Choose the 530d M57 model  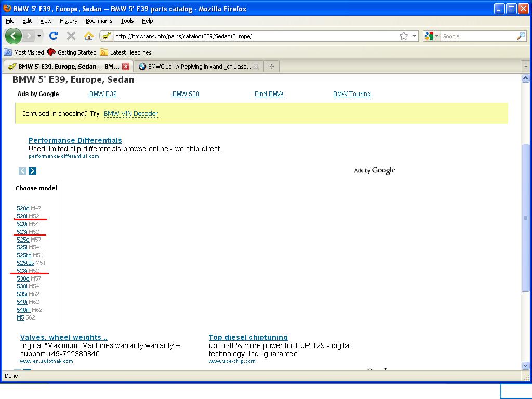[22, 278]
